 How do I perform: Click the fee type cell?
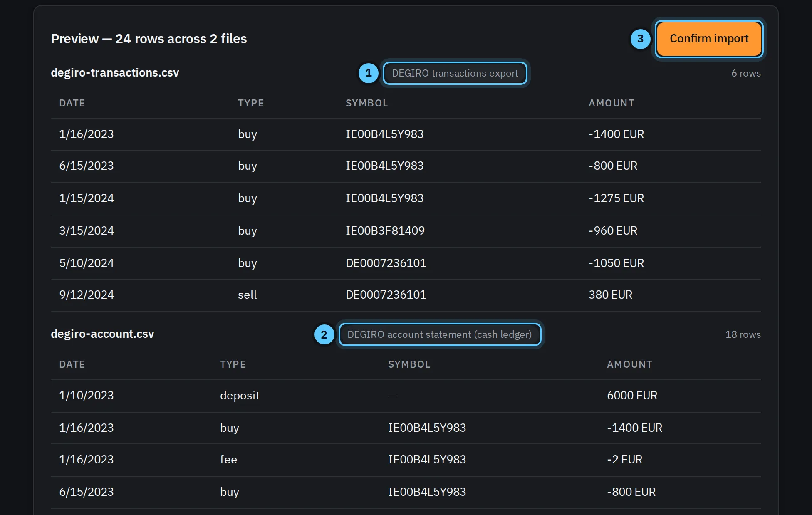228,459
